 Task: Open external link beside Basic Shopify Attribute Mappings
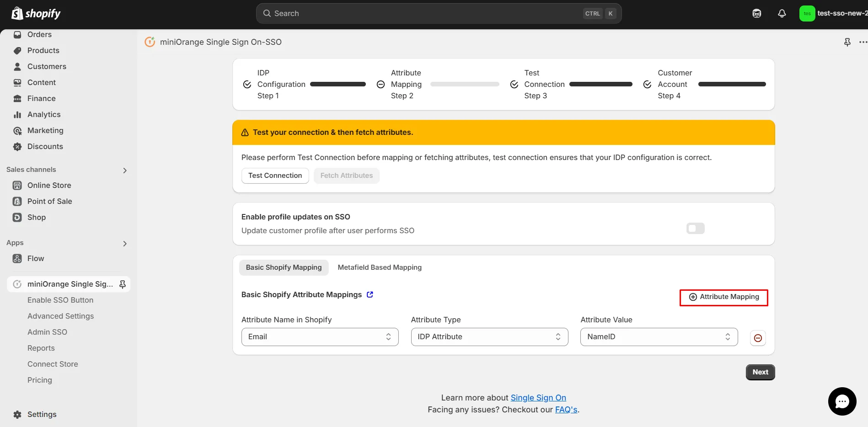[x=370, y=294]
